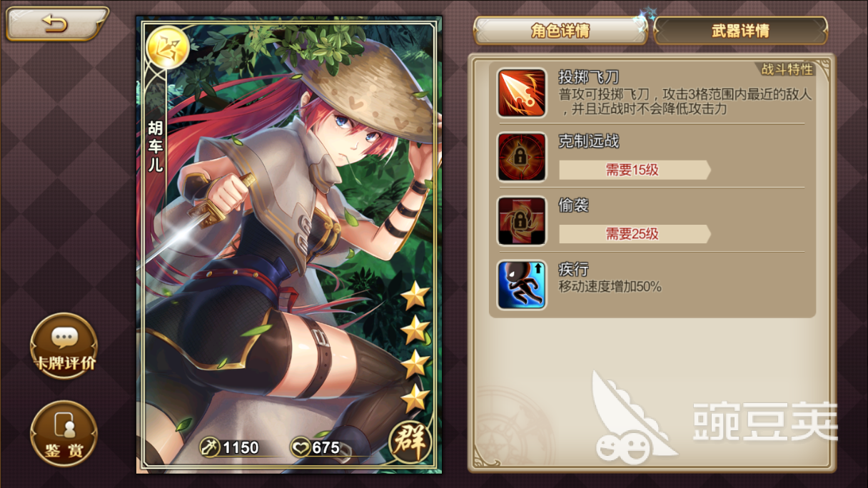Click the 疾行 skill description text
The image size is (868, 488).
click(610, 287)
